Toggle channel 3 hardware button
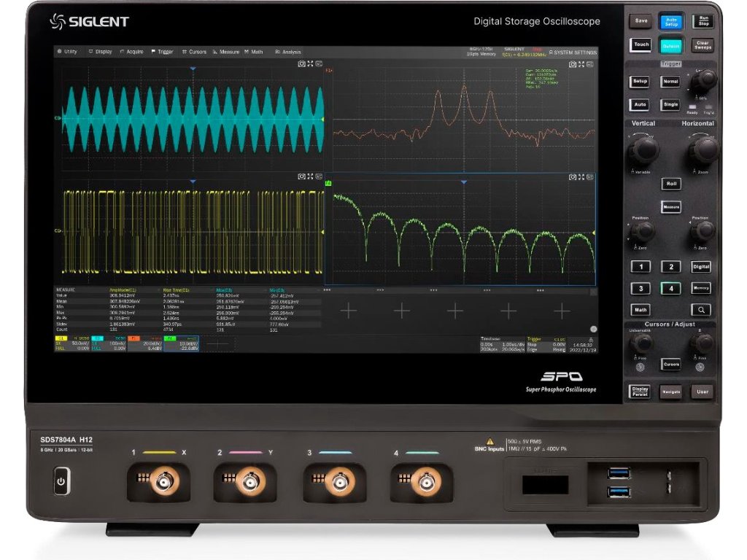The height and width of the screenshot is (560, 747). (640, 289)
